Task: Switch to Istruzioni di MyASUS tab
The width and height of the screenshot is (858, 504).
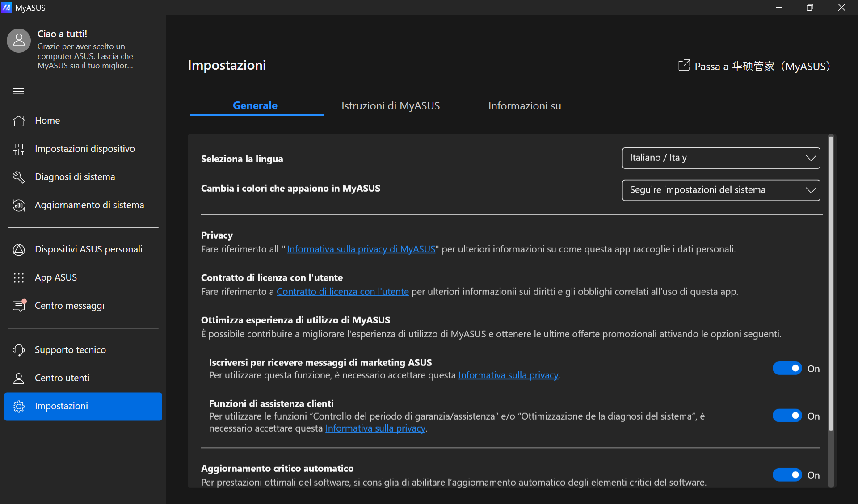Action: coord(391,106)
